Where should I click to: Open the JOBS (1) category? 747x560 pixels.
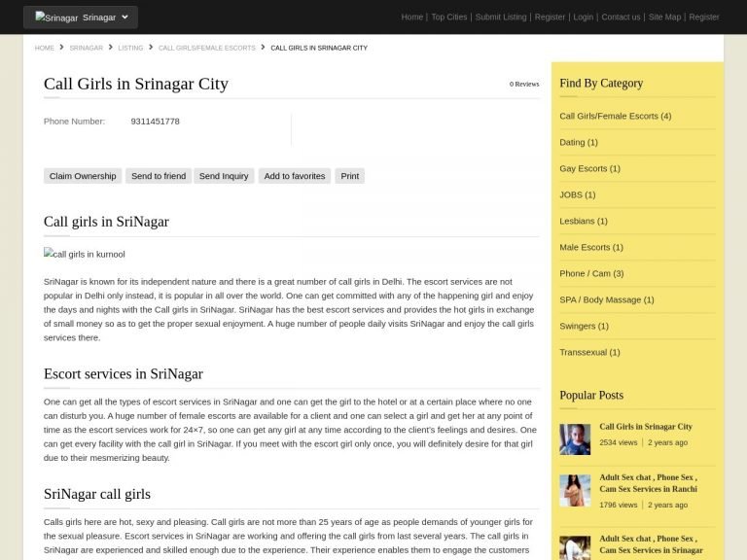[577, 194]
